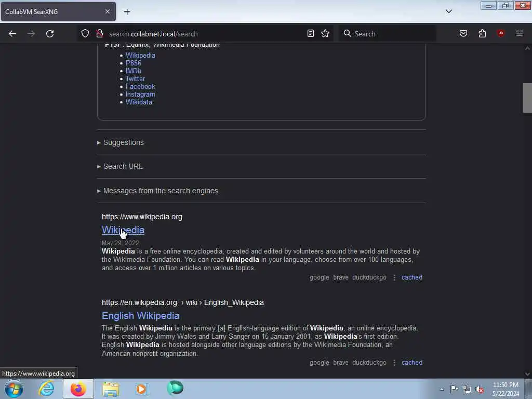The image size is (532, 399).
Task: Reload the current page
Action: point(50,34)
